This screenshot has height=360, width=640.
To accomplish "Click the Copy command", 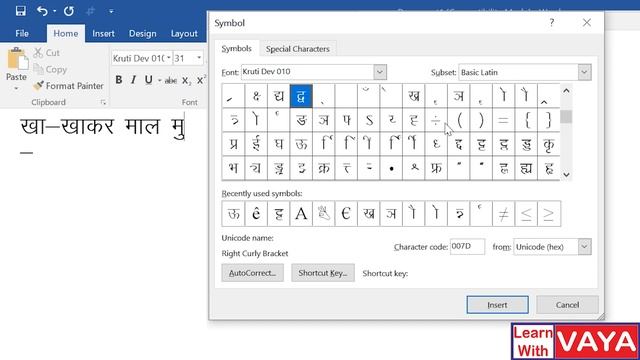I will tap(50, 69).
